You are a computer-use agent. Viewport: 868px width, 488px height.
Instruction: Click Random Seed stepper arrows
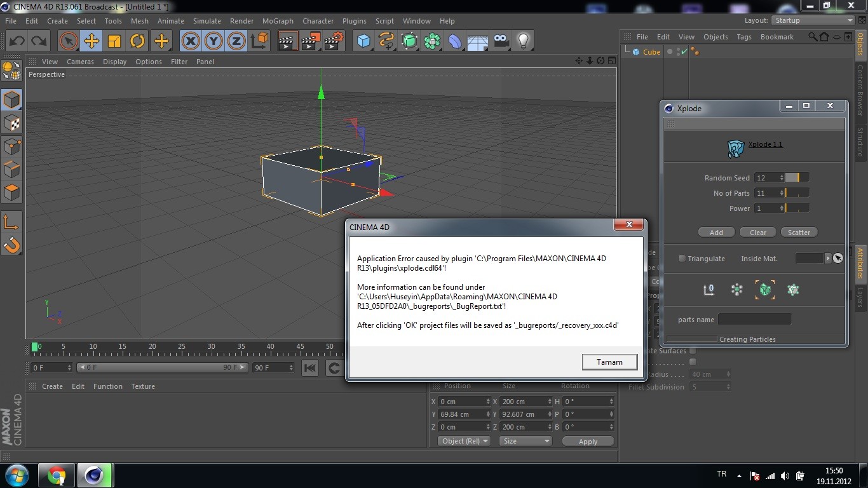click(780, 178)
